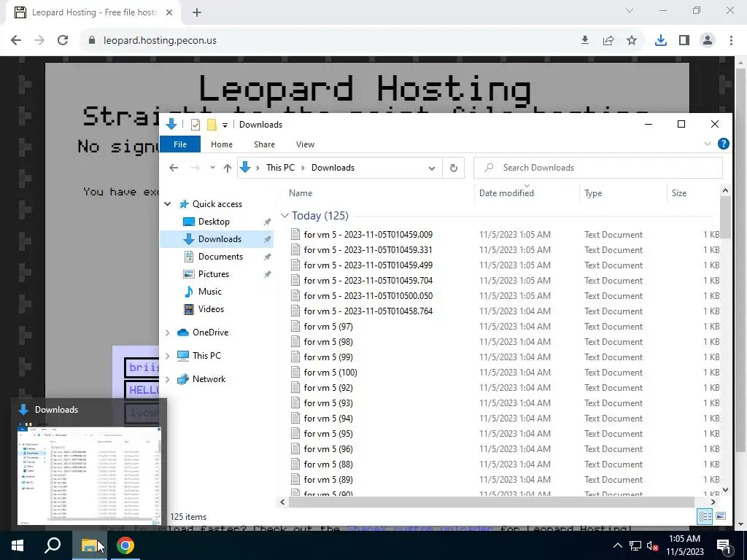Click the install page download icon in address bar
The width and height of the screenshot is (747, 560).
585,41
